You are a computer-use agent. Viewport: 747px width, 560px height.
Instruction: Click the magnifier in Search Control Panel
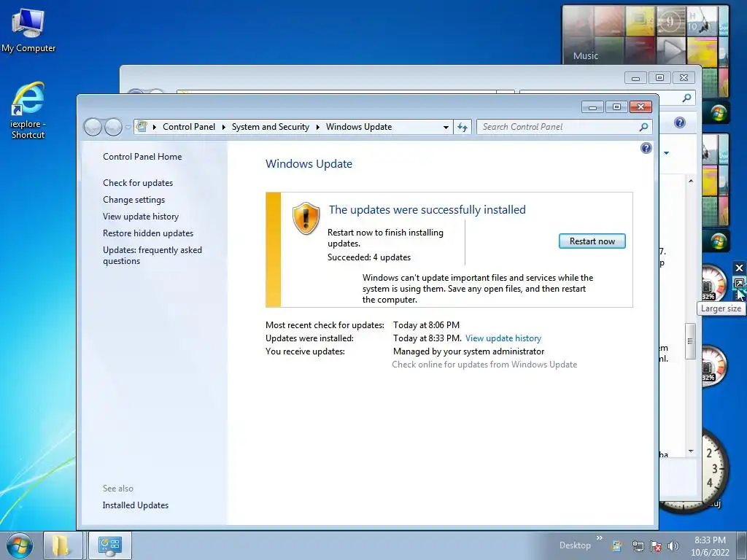pyautogui.click(x=643, y=127)
